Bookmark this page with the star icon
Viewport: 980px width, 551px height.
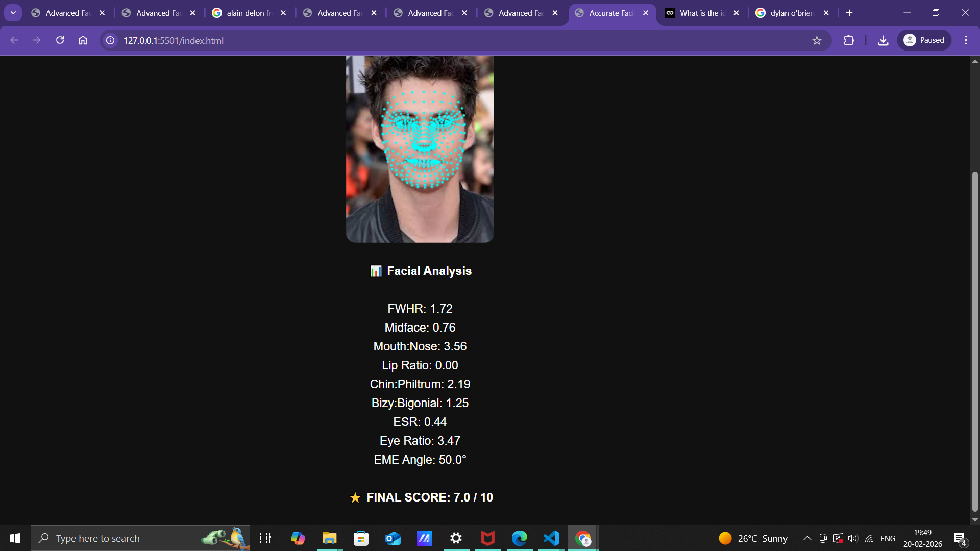click(x=817, y=40)
